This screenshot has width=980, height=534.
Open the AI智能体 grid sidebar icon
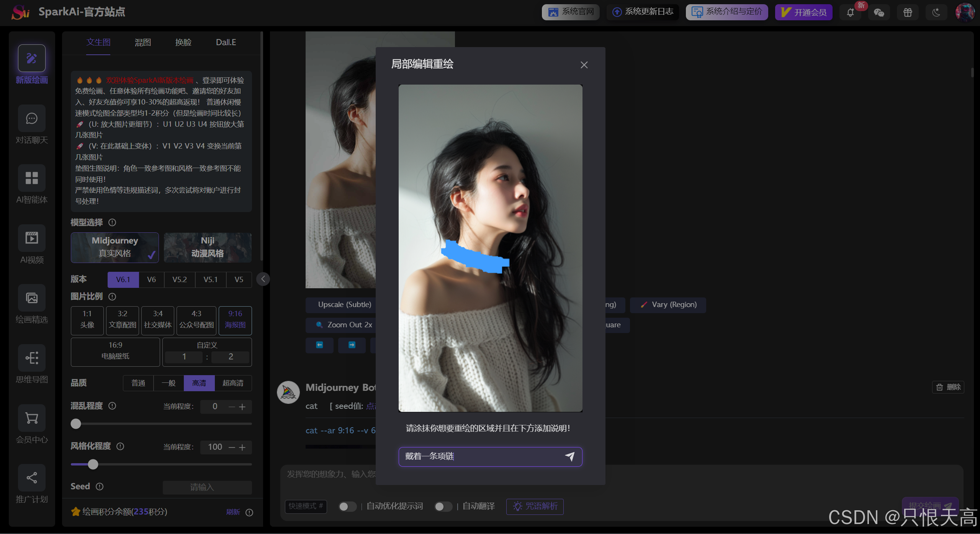[x=32, y=178]
